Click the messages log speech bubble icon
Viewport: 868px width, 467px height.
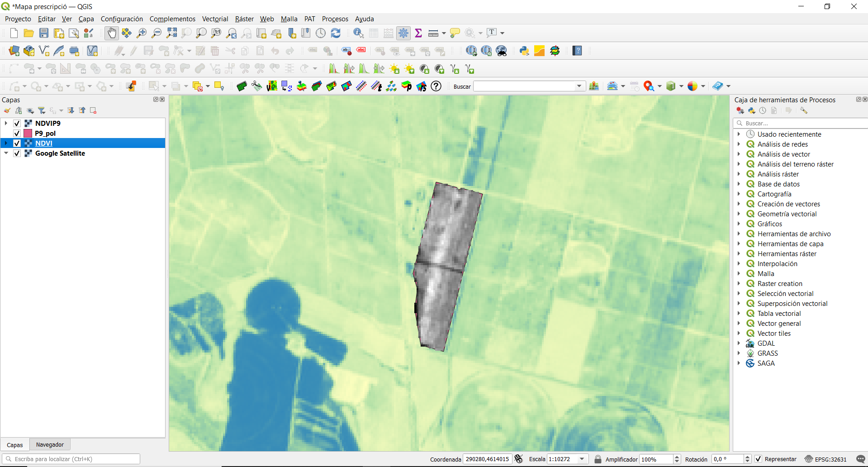pos(860,459)
